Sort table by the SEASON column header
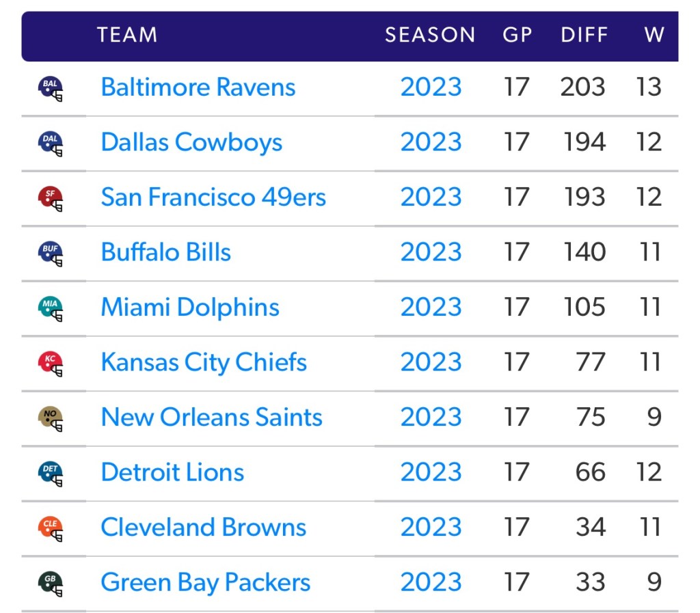Screen dimensions: 700x613 click(430, 35)
